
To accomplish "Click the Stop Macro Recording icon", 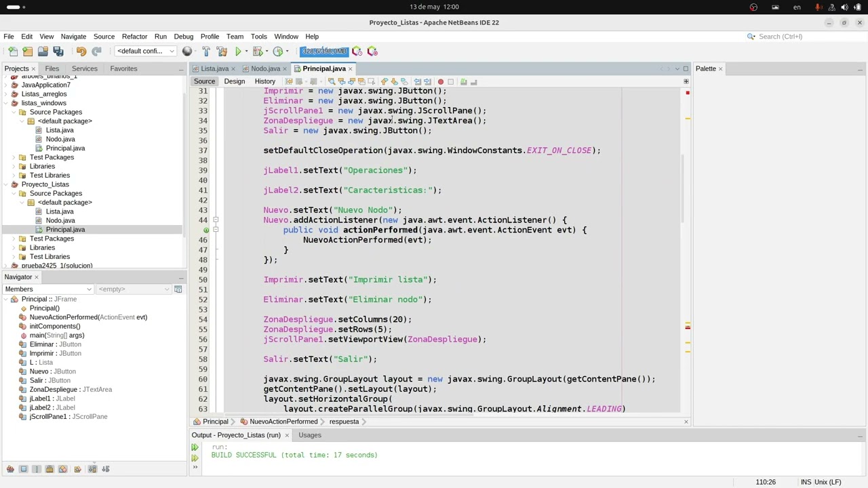I will 450,82.
